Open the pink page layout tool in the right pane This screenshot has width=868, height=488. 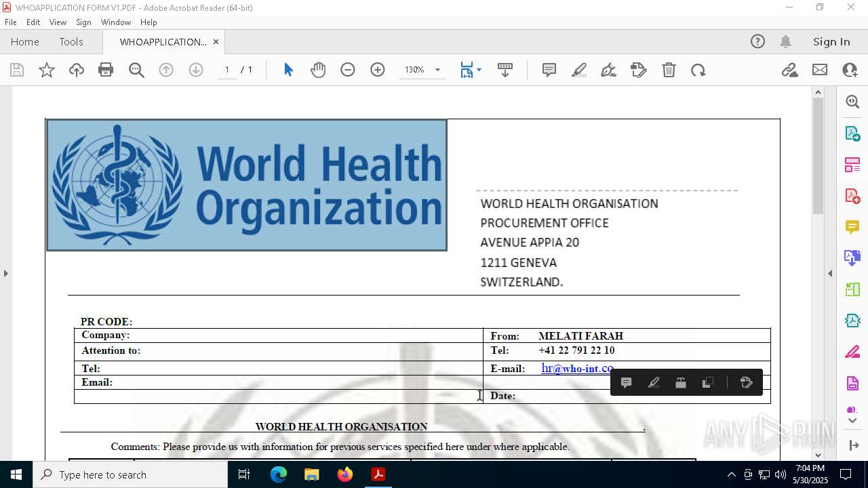pyautogui.click(x=852, y=165)
